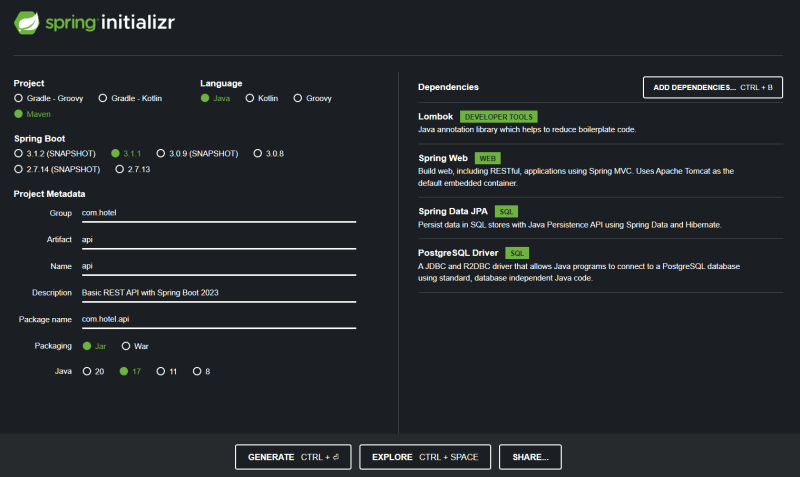Click the SQL badge beside PostgreSQL Driver
Screen dimensions: 800x477
(517, 253)
